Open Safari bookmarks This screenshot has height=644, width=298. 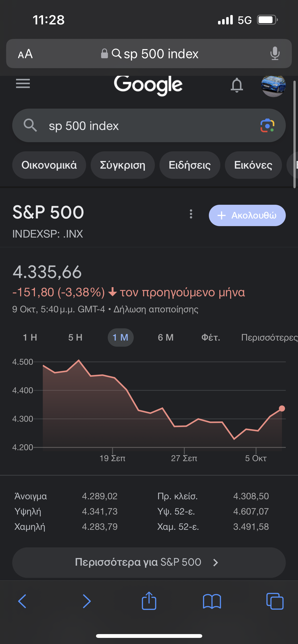coord(212,601)
